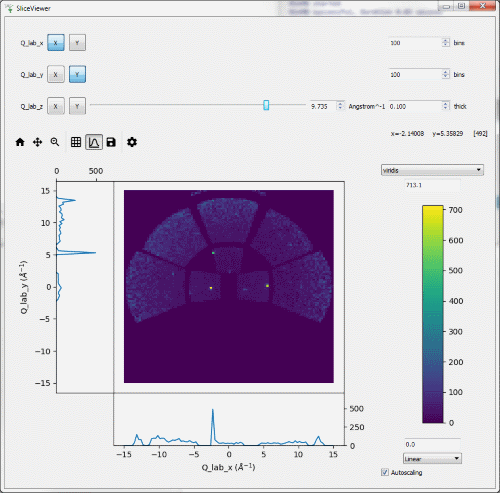Open the Linear scale dropdown

(432, 459)
